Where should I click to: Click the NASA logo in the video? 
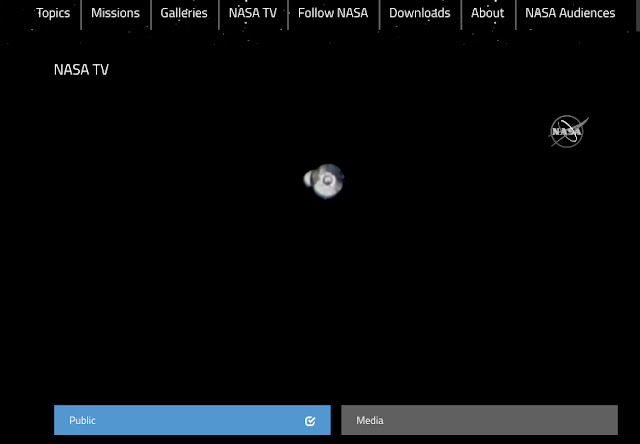pos(568,131)
